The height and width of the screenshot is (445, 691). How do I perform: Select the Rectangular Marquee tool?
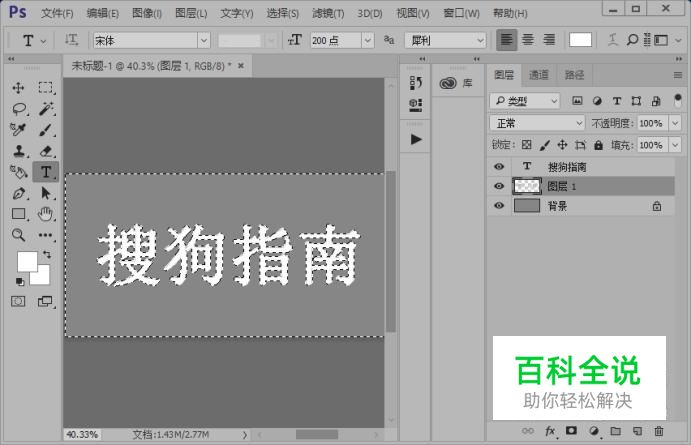click(x=45, y=88)
